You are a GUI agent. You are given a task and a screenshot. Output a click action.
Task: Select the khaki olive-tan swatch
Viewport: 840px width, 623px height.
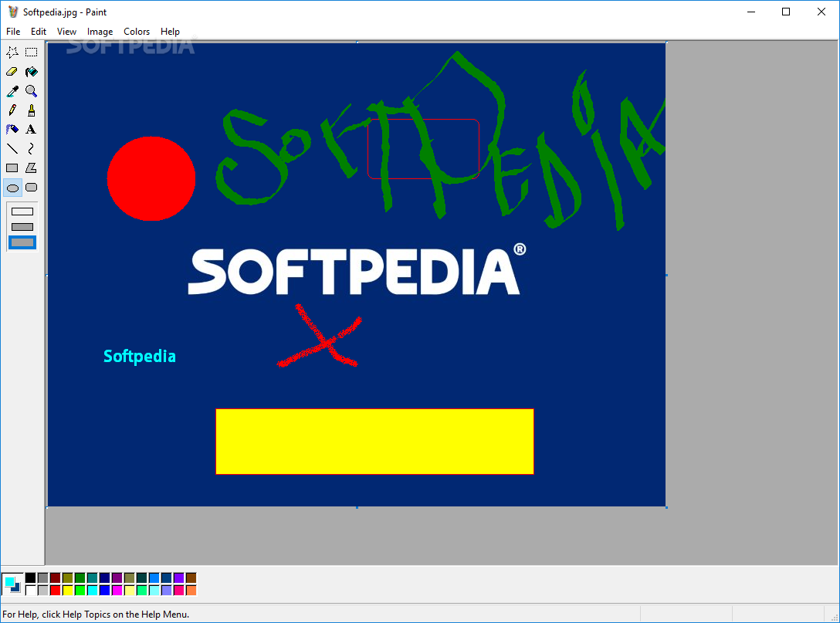(129, 577)
